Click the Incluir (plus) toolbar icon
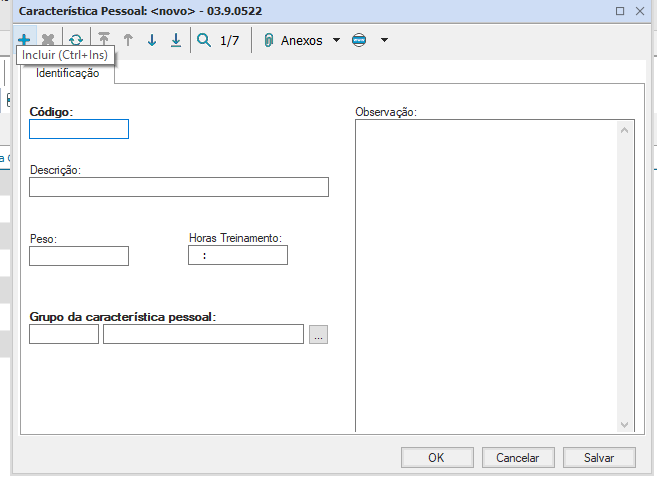The height and width of the screenshot is (479, 657). click(x=24, y=41)
